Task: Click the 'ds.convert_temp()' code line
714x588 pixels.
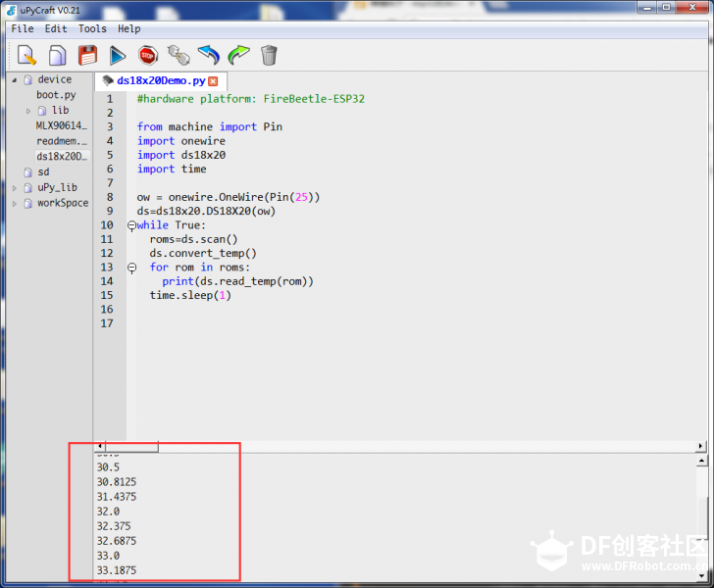Action: (203, 254)
